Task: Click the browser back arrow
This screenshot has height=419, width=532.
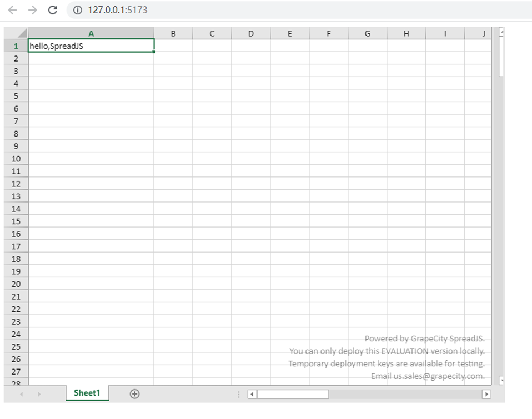Action: 13,10
